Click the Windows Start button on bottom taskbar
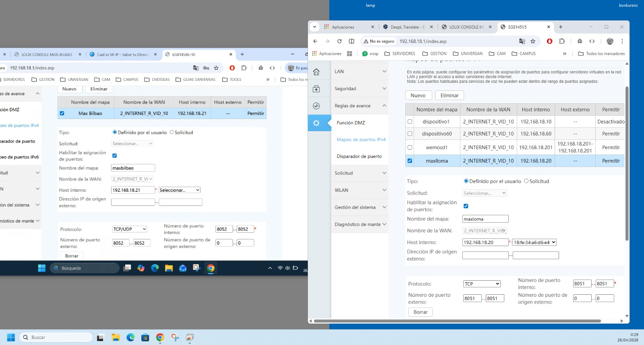This screenshot has width=644, height=345. click(x=11, y=337)
